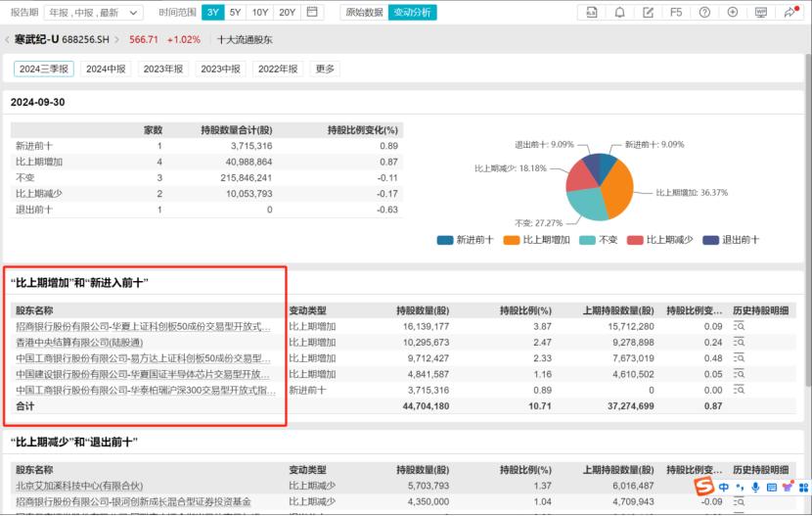812x516 pixels.
Task: Click the export to Excel icon
Action: (x=592, y=12)
